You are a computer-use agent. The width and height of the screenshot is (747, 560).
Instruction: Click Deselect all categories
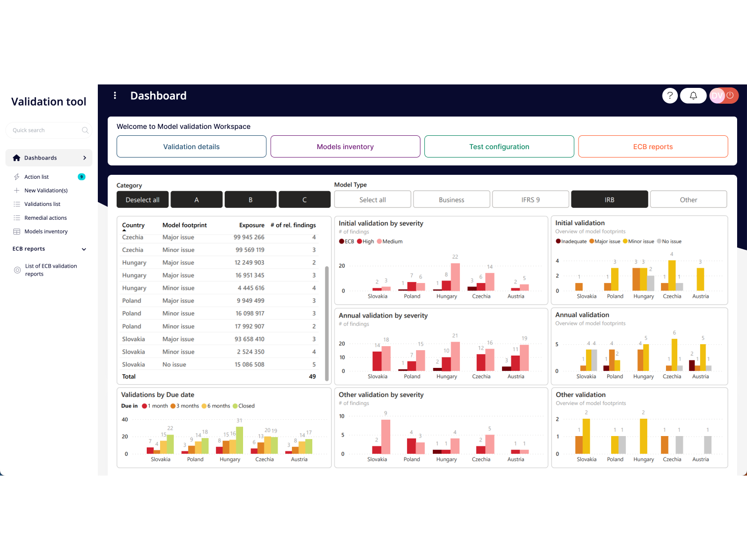click(143, 200)
